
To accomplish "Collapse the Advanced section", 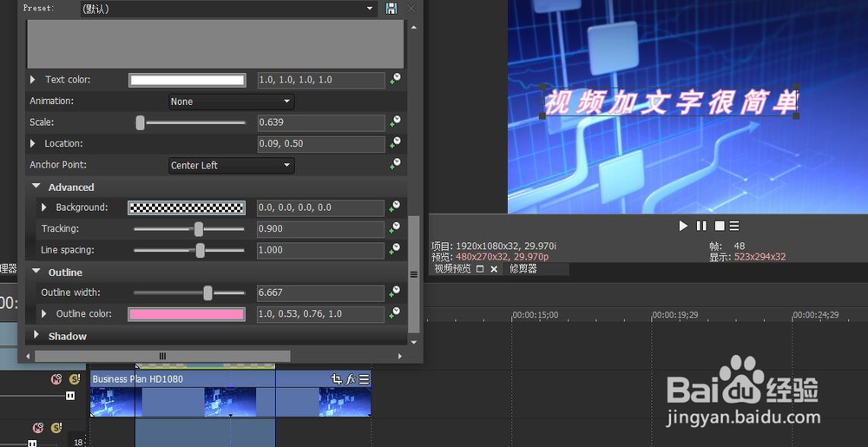I will coord(36,187).
